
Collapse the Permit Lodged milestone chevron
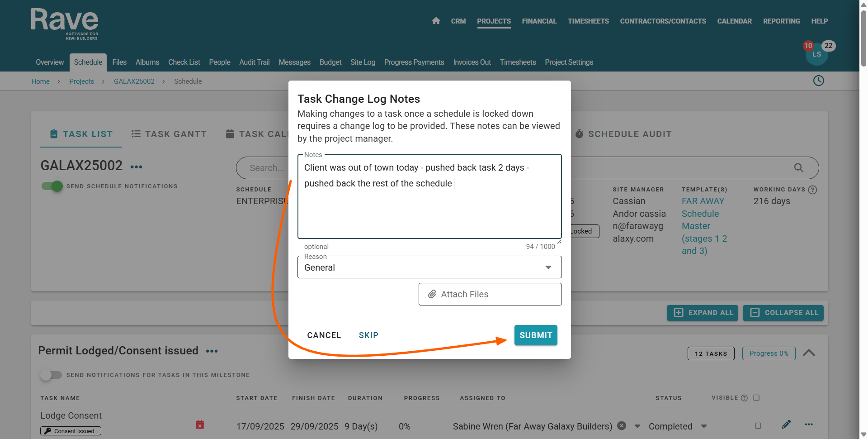coord(808,353)
